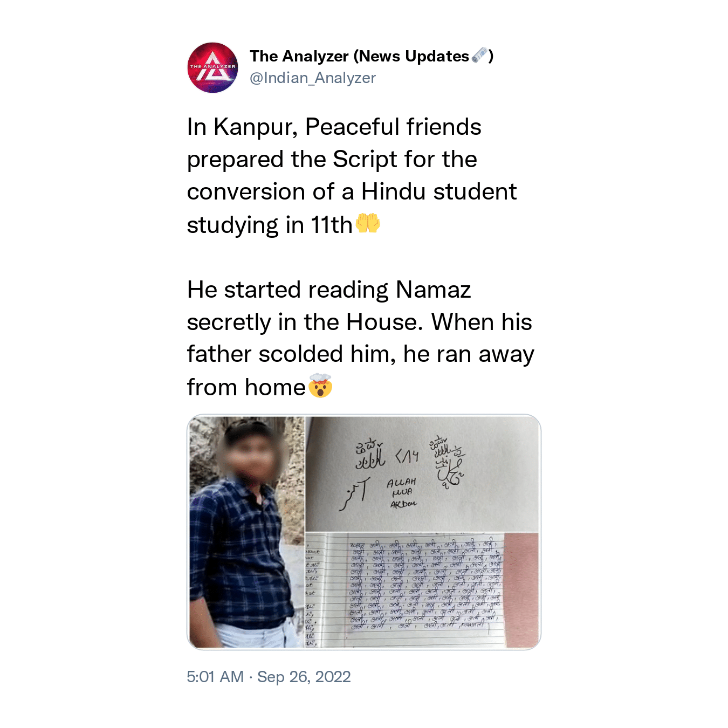Click the handwritten ALLAH HUA AKbar text
This screenshot has width=728, height=728.
click(402, 492)
